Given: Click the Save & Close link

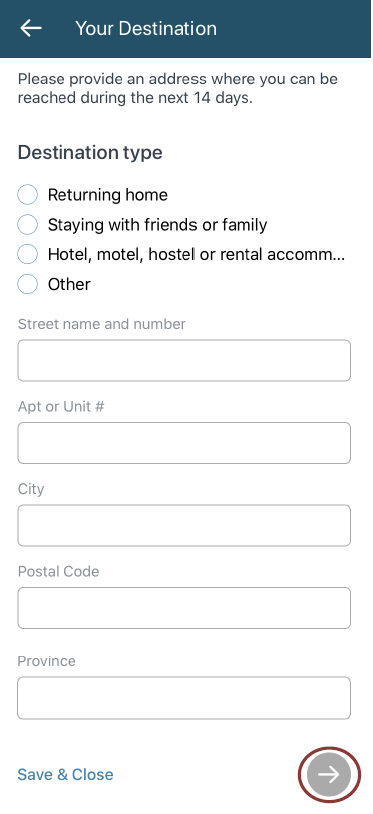Looking at the screenshot, I should tap(65, 775).
